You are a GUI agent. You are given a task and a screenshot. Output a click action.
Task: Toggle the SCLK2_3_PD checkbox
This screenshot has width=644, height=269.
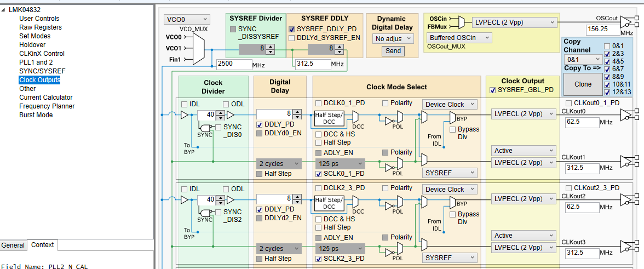coord(319,259)
